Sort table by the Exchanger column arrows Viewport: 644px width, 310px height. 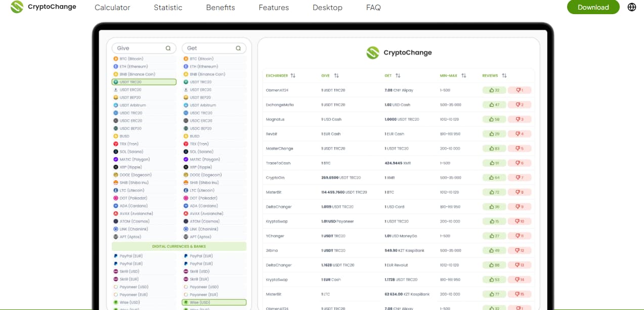pos(293,76)
